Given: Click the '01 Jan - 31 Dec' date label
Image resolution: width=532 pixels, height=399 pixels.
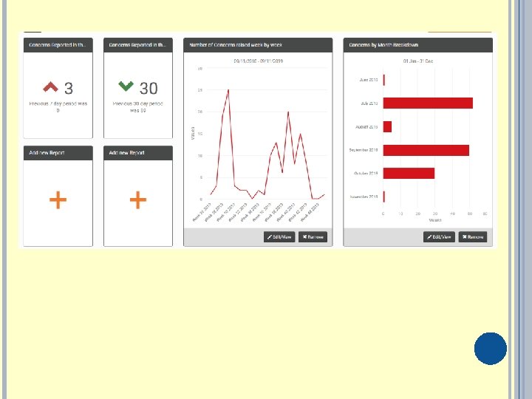Looking at the screenshot, I should coord(418,61).
